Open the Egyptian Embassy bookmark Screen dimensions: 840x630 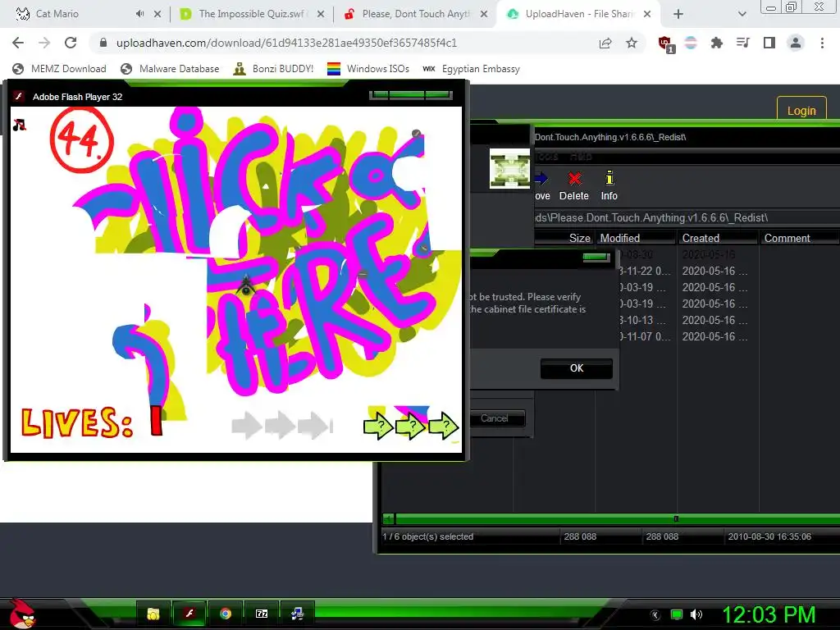point(471,69)
